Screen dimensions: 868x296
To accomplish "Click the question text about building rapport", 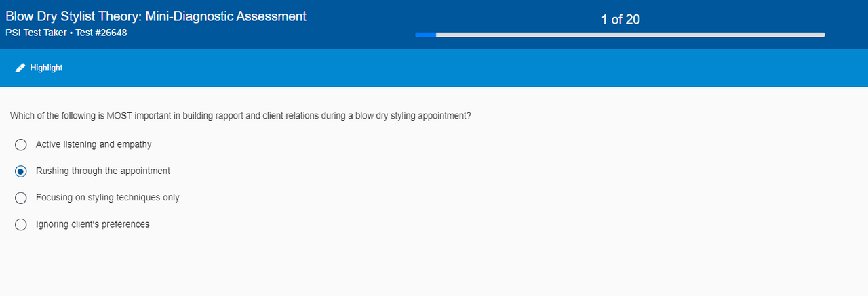I will (x=240, y=116).
